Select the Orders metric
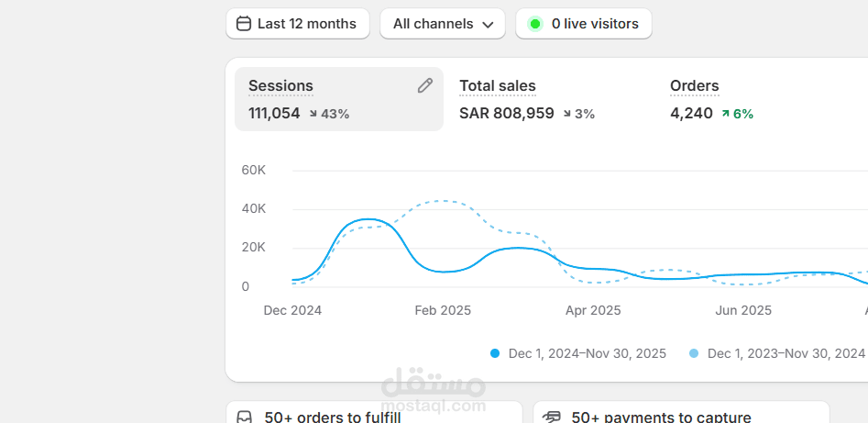 tap(694, 86)
